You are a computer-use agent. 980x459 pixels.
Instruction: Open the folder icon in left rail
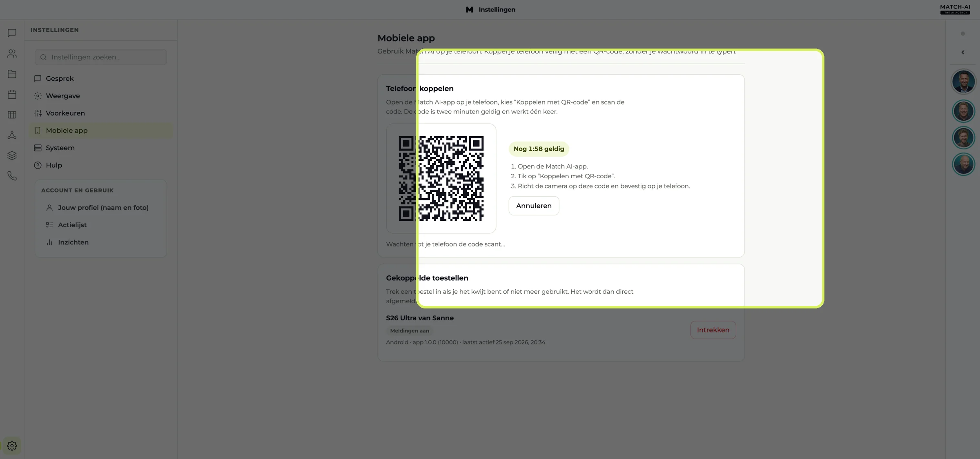pyautogui.click(x=12, y=74)
